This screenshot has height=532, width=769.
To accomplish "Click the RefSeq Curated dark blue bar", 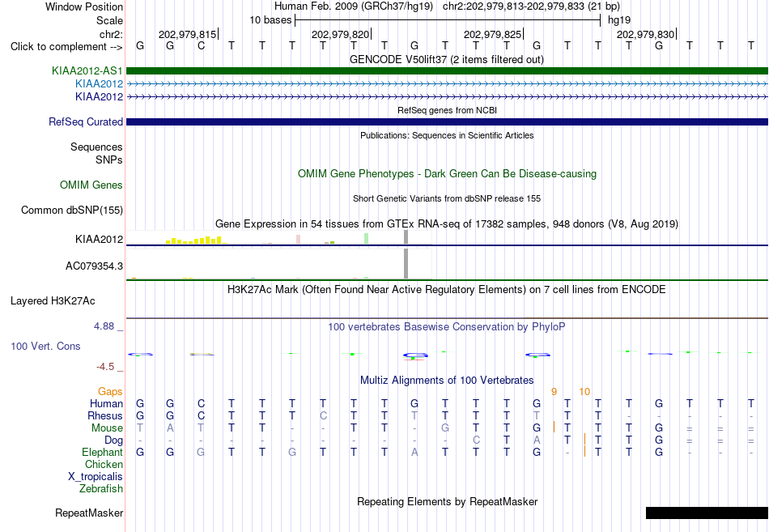I will point(447,121).
